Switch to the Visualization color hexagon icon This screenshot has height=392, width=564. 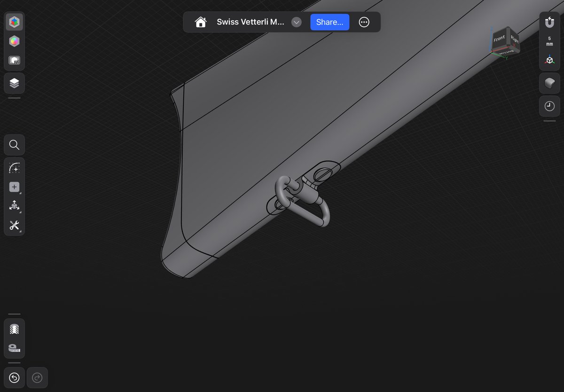pos(14,41)
